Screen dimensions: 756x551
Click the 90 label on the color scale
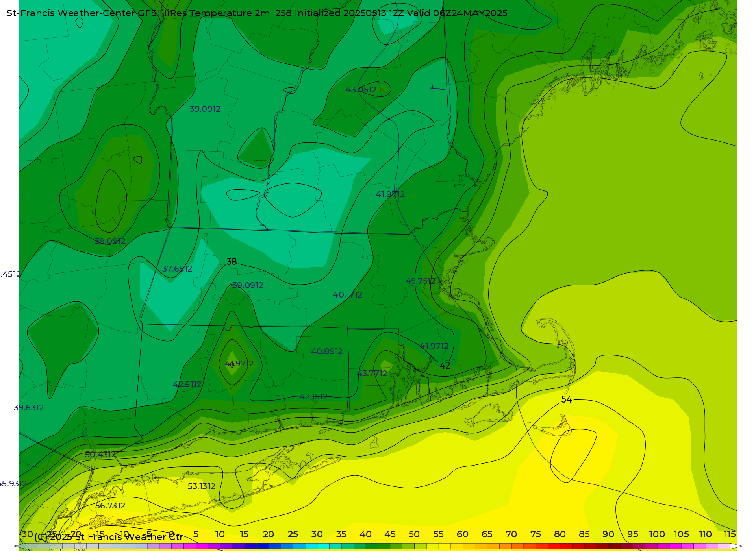[x=608, y=534]
